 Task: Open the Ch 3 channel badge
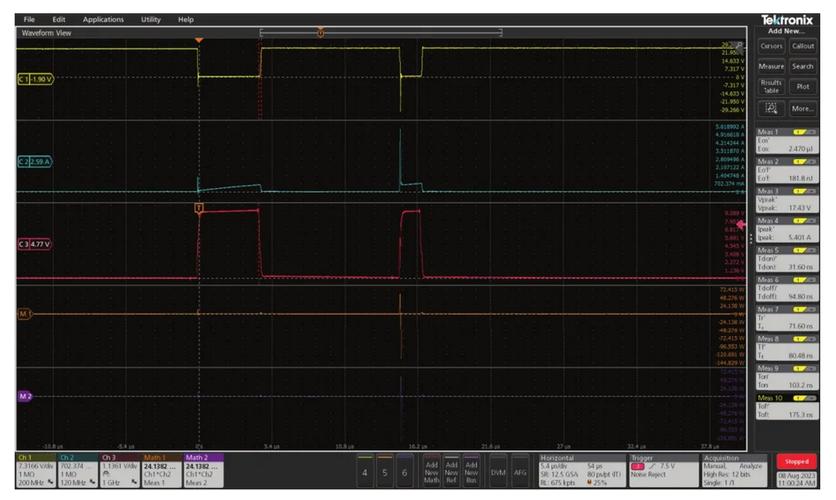click(120, 470)
